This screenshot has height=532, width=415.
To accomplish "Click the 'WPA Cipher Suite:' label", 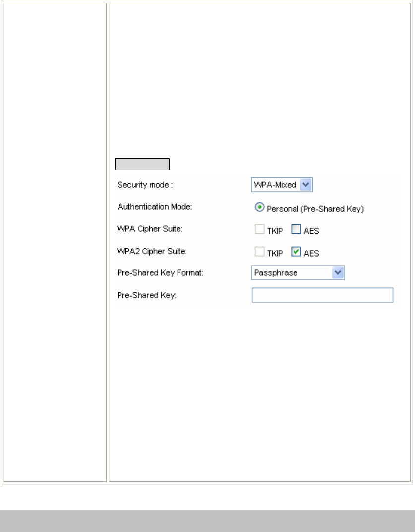I will (x=150, y=229).
